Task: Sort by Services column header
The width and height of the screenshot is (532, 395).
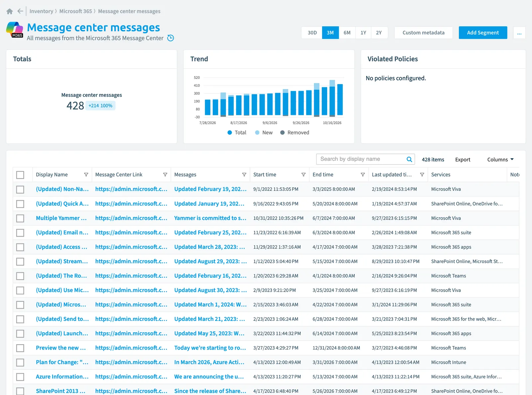Action: (x=441, y=175)
